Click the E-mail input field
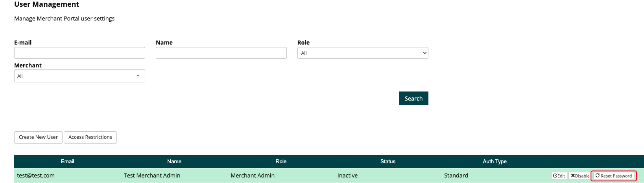 [79, 53]
